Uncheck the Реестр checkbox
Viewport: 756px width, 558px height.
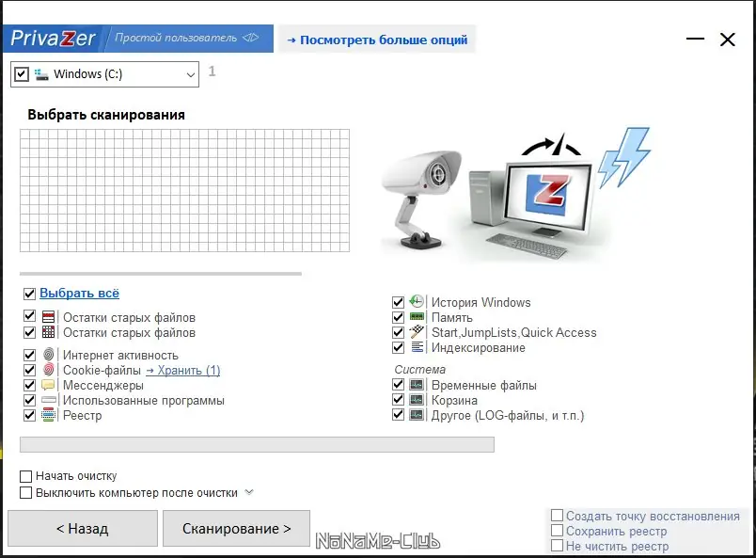pos(29,415)
